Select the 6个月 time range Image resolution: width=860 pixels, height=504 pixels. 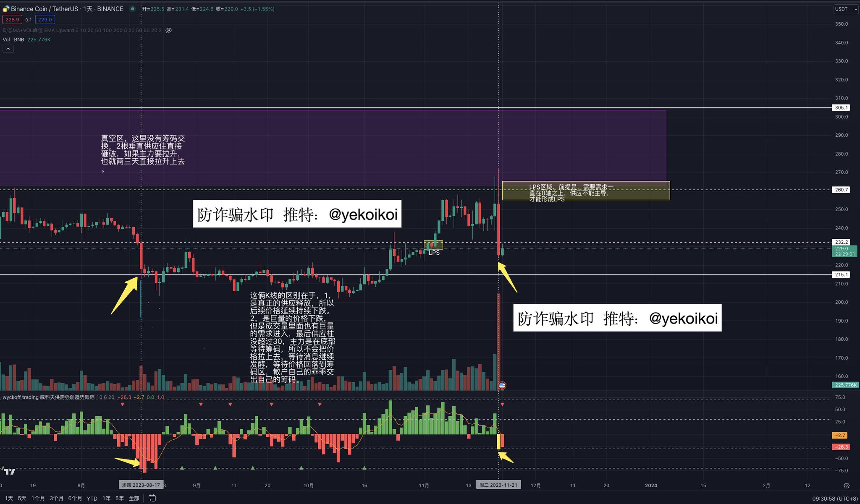pos(75,498)
